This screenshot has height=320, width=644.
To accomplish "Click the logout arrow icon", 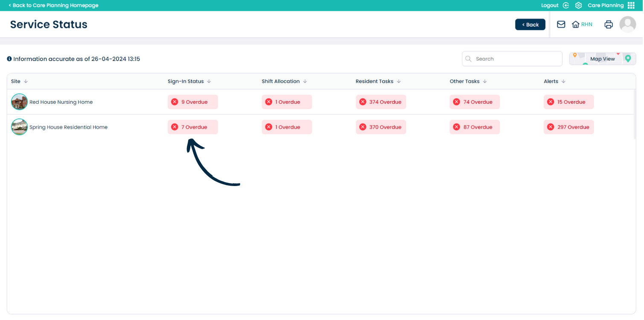I will [566, 6].
